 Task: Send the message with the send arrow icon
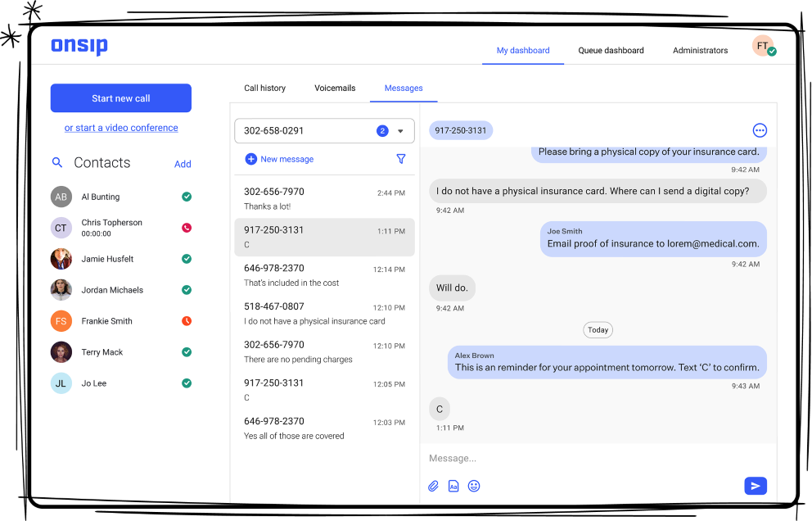click(755, 486)
